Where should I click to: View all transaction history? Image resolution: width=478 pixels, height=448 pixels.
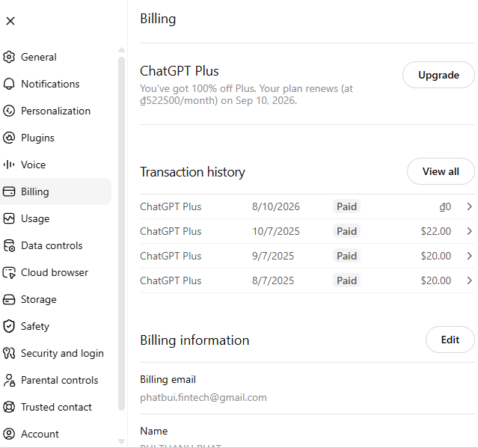[441, 171]
